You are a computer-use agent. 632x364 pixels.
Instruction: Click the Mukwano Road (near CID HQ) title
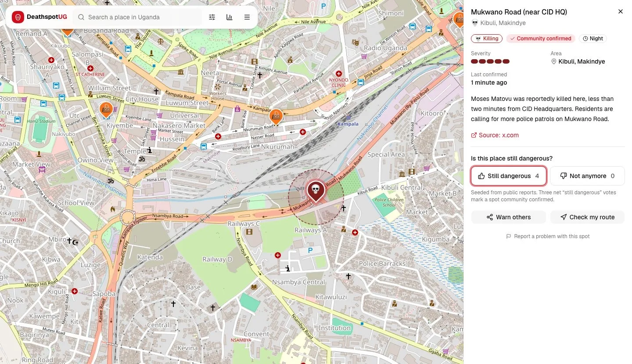click(519, 12)
